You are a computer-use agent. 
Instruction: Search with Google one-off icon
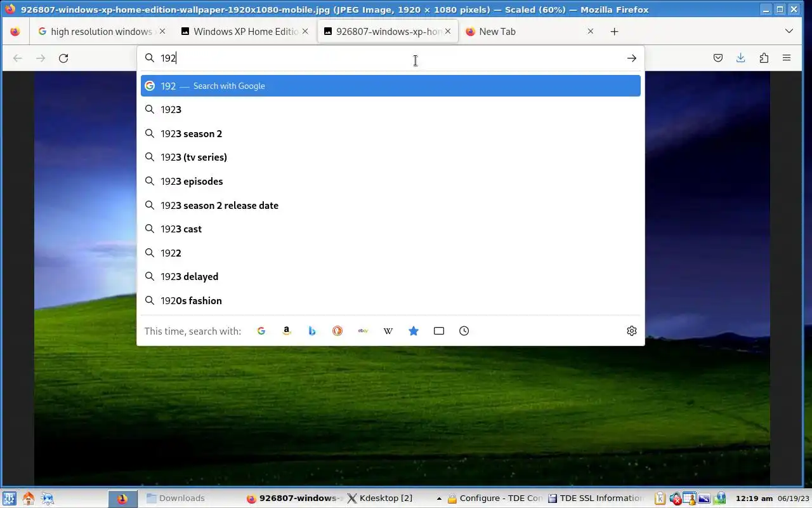261,331
